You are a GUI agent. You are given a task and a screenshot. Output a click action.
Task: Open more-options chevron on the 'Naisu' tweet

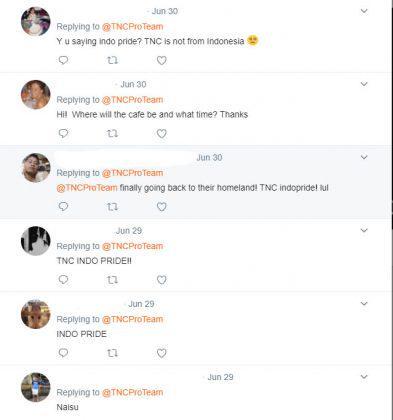tap(364, 377)
